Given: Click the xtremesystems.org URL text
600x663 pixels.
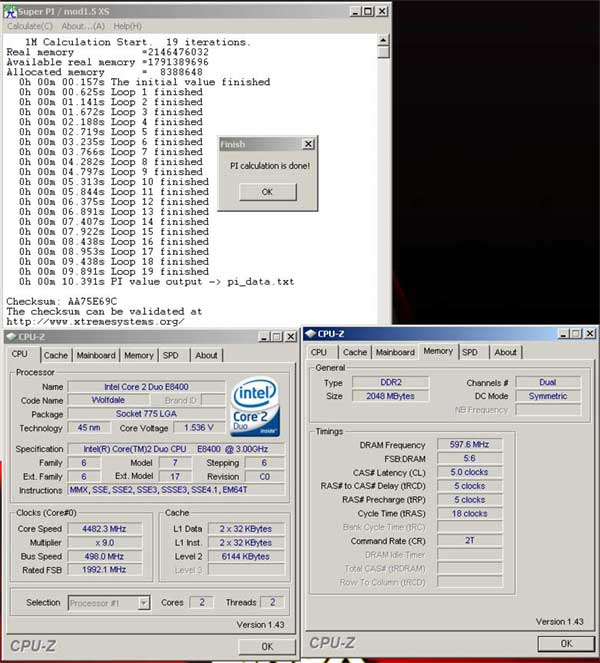Looking at the screenshot, I should tap(95, 322).
